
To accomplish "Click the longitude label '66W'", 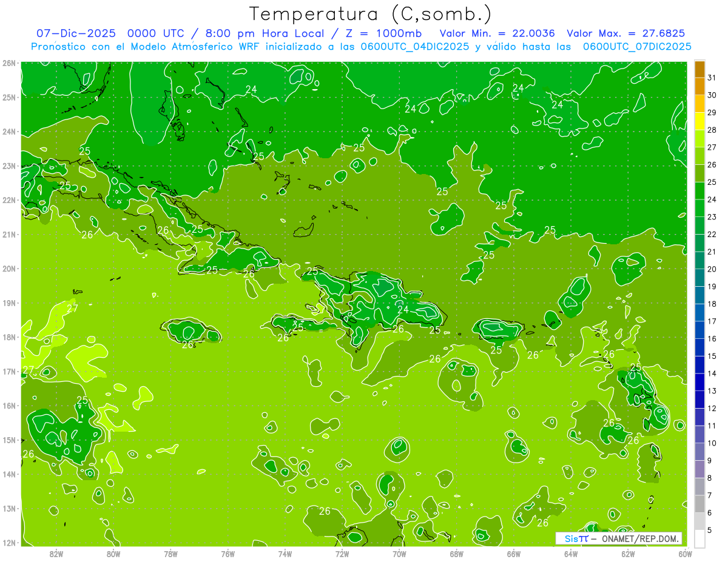I will point(514,554).
